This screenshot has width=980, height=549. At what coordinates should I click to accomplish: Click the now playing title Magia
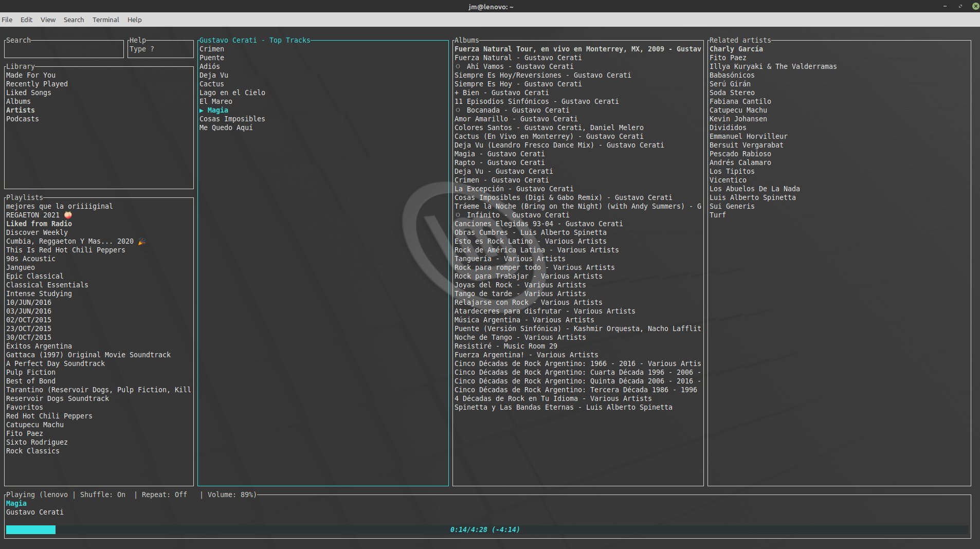coord(16,503)
